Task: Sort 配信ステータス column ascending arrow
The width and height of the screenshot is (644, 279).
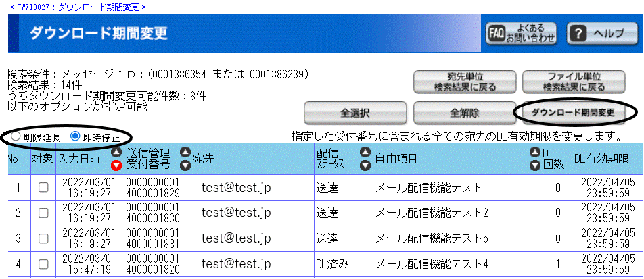Action: tap(365, 153)
